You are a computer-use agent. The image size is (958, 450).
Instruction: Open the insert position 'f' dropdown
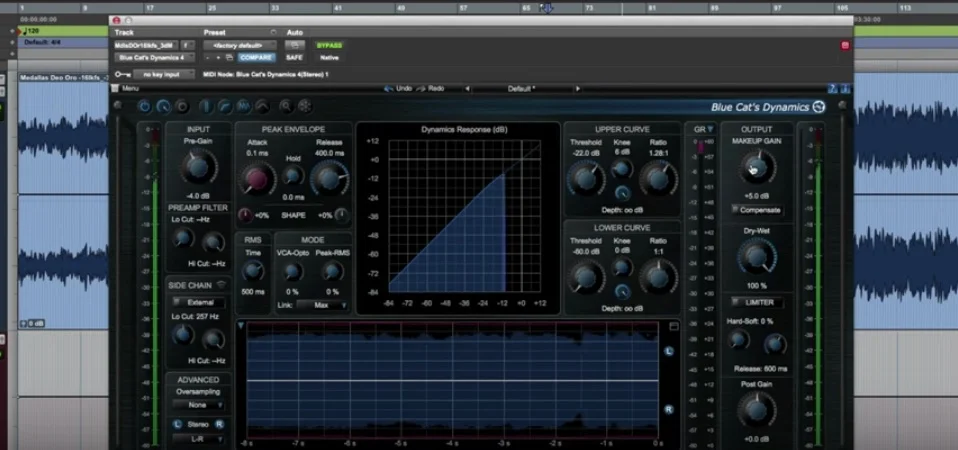[188, 45]
